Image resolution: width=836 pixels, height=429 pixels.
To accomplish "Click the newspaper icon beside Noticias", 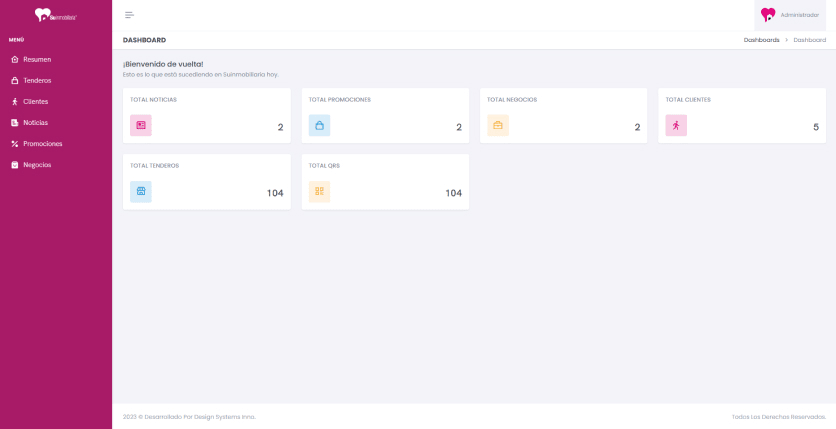I will point(15,123).
